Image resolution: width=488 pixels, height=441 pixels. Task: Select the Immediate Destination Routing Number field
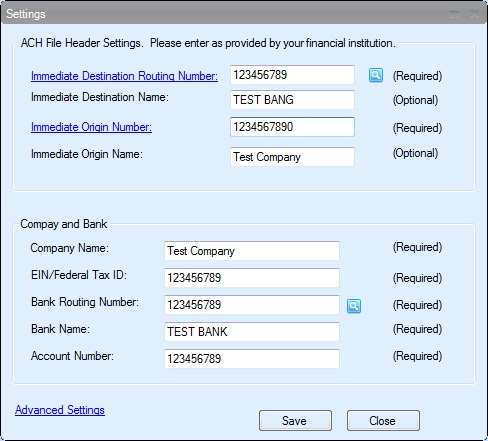pos(292,75)
